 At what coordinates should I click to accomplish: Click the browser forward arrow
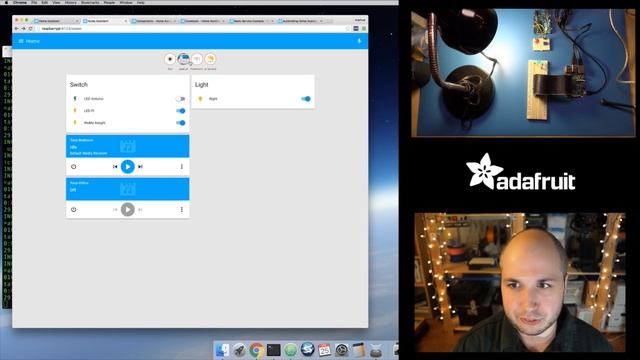click(x=23, y=29)
